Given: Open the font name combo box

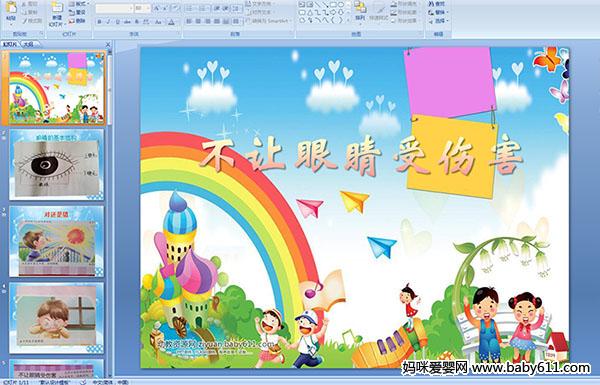Looking at the screenshot, I should [114, 8].
